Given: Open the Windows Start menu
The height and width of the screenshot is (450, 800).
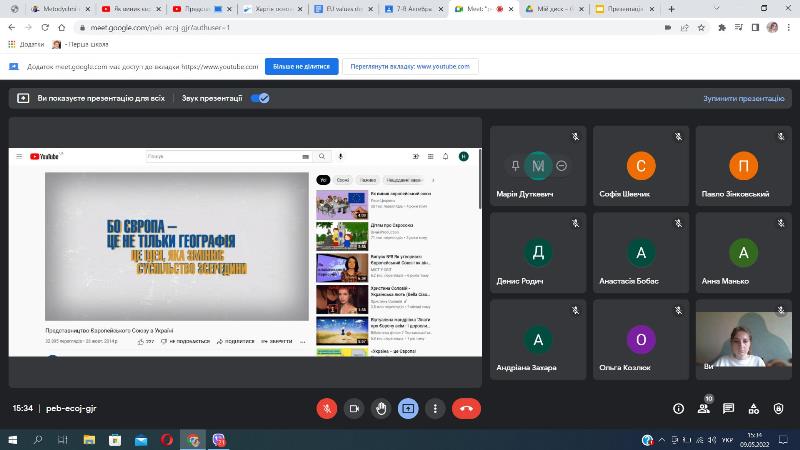Looking at the screenshot, I should (12, 439).
